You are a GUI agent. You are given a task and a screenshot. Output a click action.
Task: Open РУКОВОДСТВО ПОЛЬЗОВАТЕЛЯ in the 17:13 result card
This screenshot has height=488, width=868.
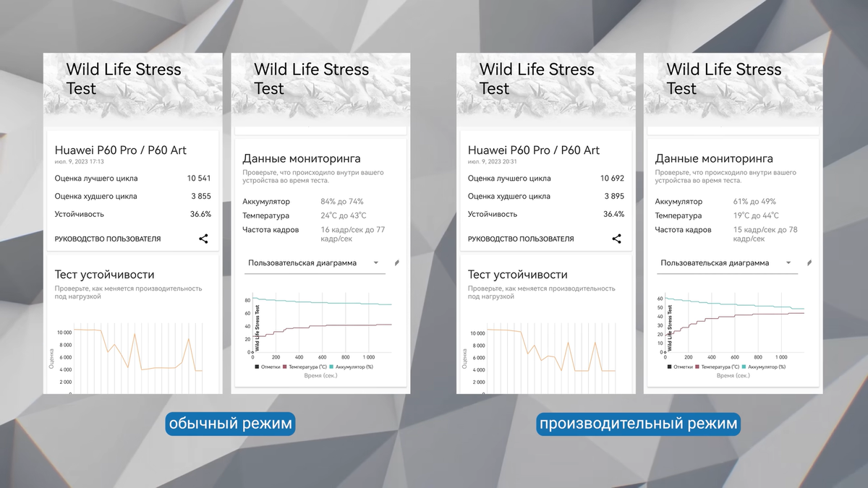(x=108, y=239)
